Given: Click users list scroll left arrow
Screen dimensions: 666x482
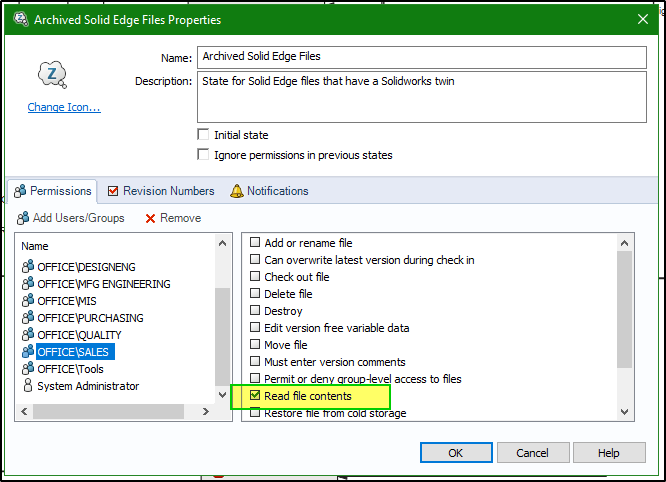Looking at the screenshot, I should (x=24, y=412).
